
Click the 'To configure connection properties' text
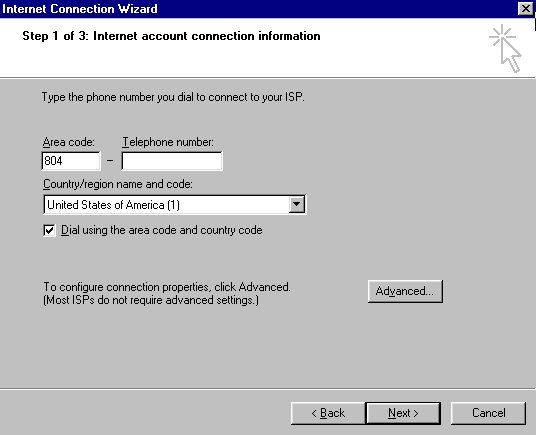click(x=167, y=287)
